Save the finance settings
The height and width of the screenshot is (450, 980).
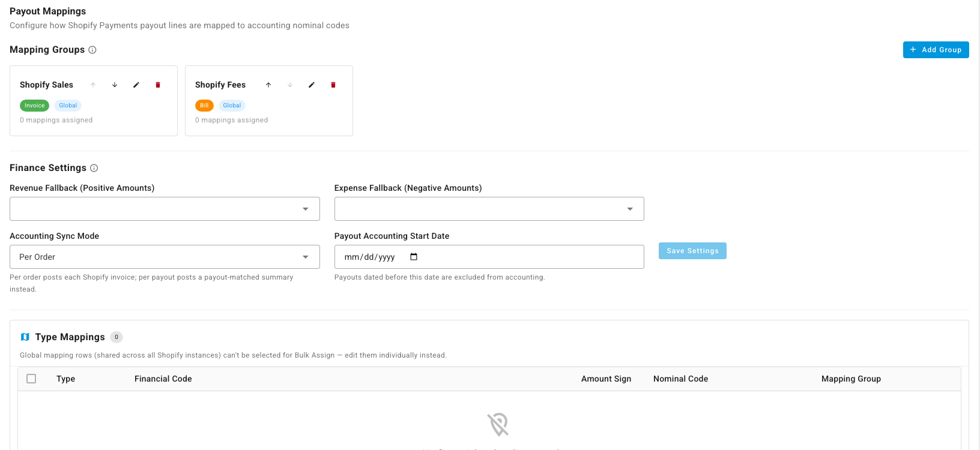[x=692, y=251]
